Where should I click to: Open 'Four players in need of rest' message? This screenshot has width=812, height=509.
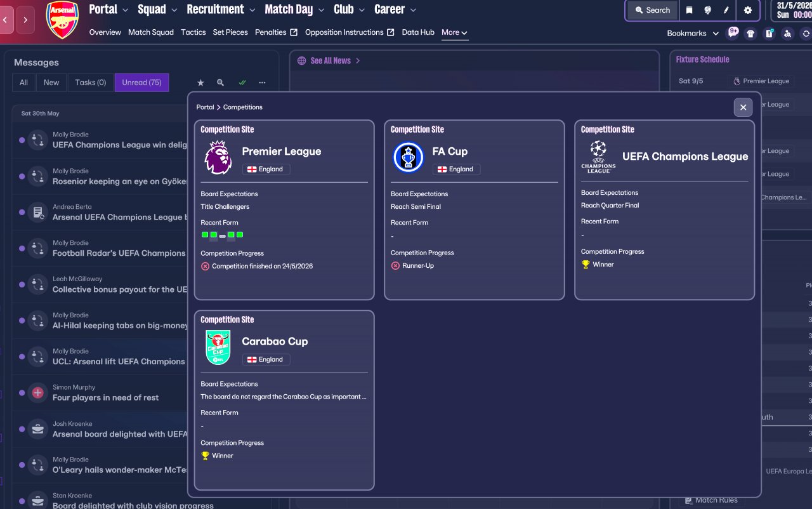[105, 398]
